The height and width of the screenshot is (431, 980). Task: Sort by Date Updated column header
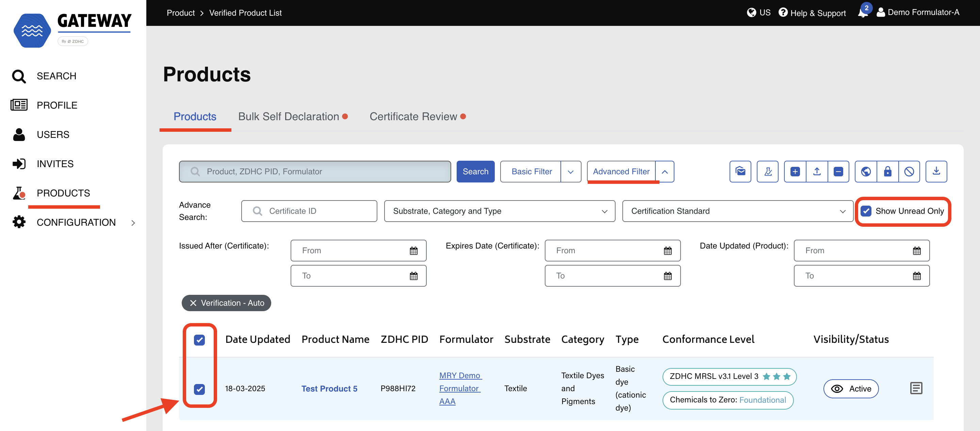click(258, 339)
